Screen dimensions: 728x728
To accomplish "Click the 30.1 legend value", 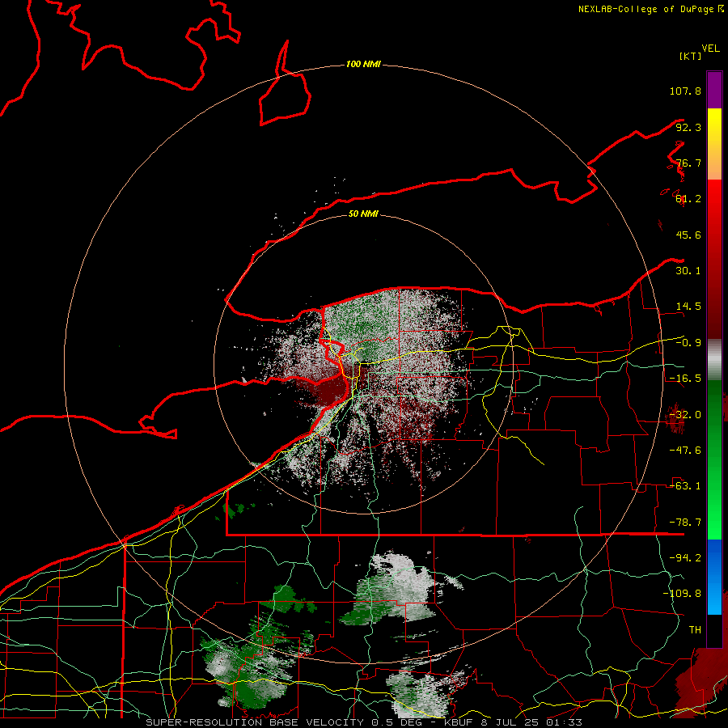I will [x=688, y=271].
